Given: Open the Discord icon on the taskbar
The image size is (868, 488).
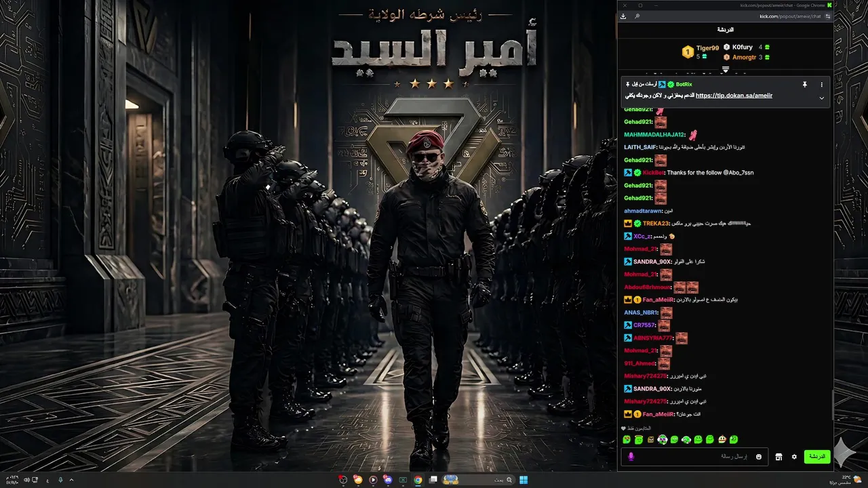Looking at the screenshot, I should (388, 480).
